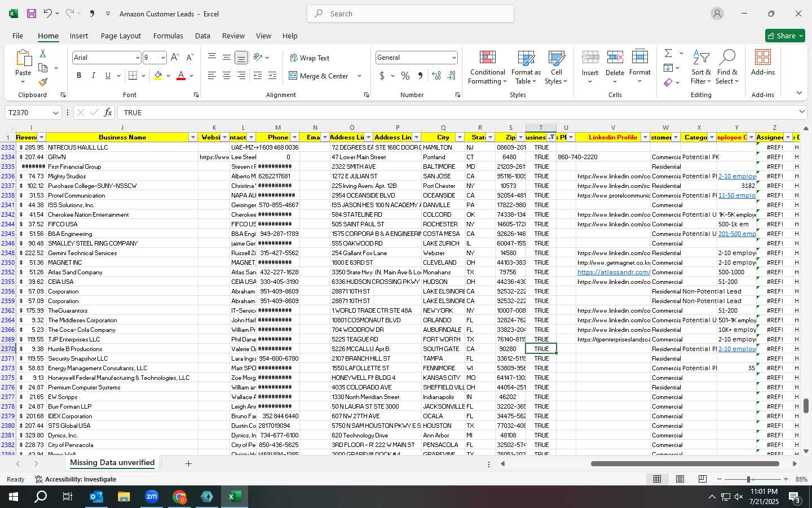Decrease font size with smaller A icon

189,58
